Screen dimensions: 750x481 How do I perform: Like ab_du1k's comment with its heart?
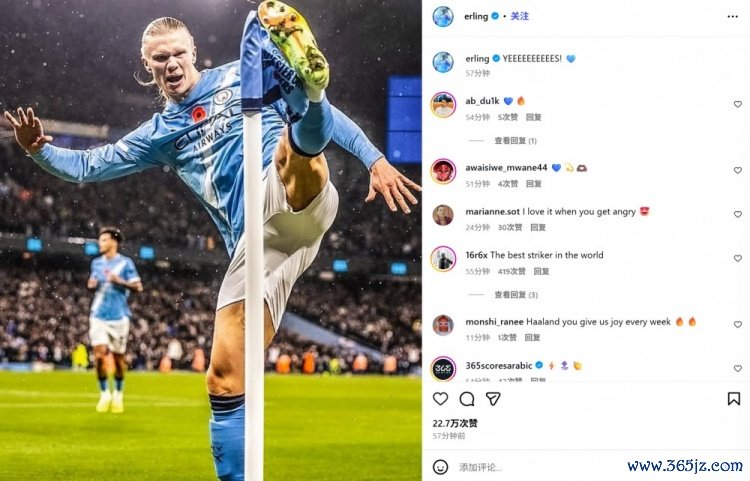(x=738, y=104)
